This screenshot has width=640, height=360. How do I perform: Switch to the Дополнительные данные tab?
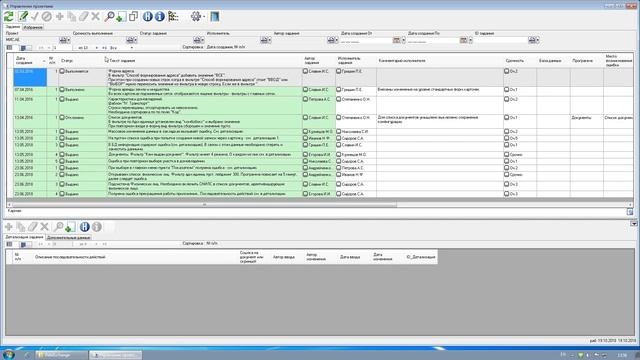pos(68,237)
